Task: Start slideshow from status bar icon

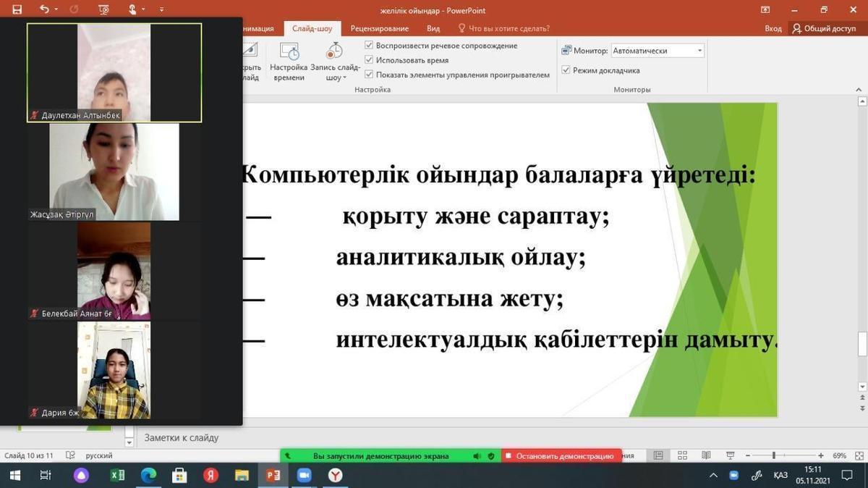Action: coord(731,456)
